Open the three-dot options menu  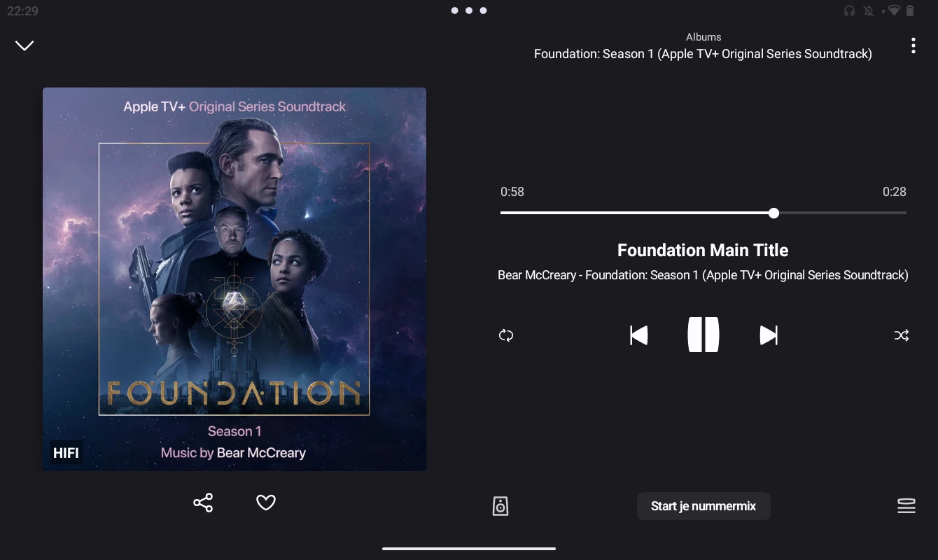[x=913, y=45]
